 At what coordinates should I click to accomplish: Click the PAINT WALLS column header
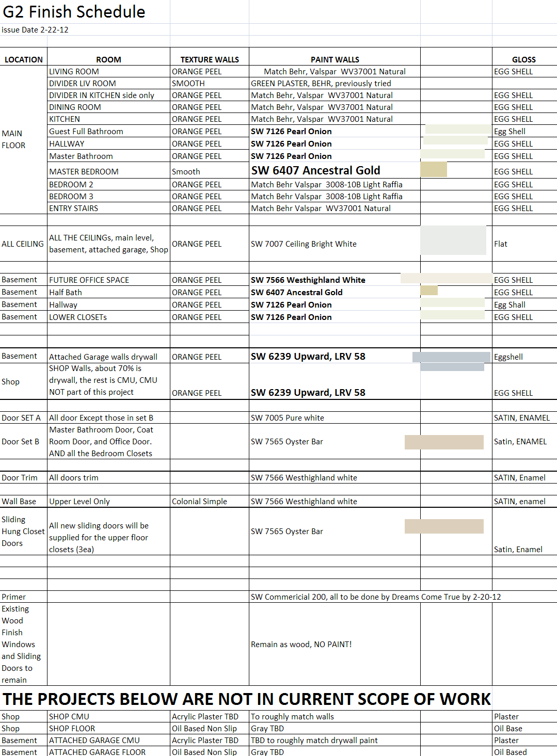(335, 59)
